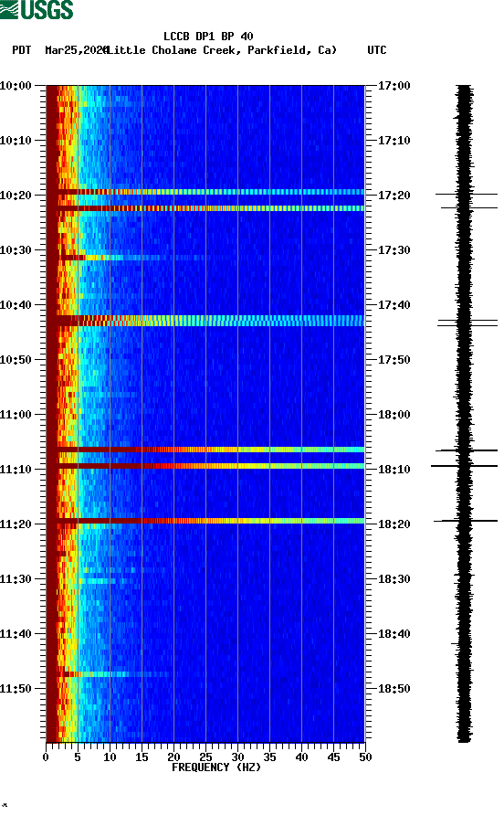Click the '0' frequency axis label
Image resolution: width=504 pixels, height=815 pixels.
(x=46, y=757)
